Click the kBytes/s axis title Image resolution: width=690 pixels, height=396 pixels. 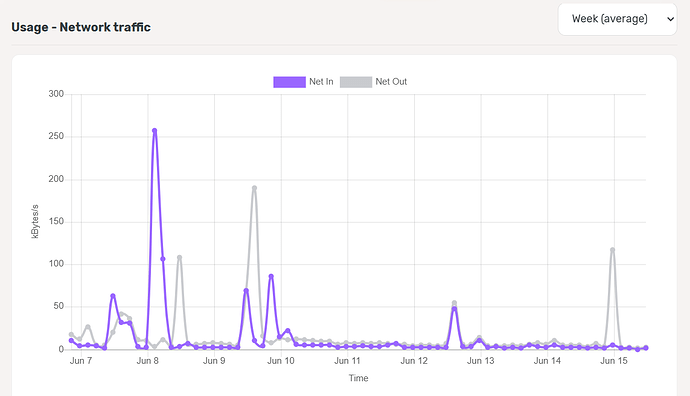[x=35, y=221]
